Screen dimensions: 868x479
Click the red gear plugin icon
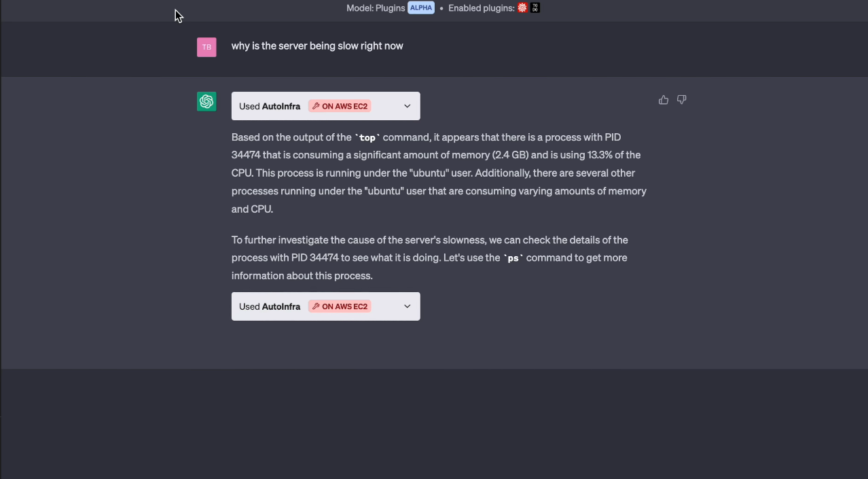[x=522, y=8]
